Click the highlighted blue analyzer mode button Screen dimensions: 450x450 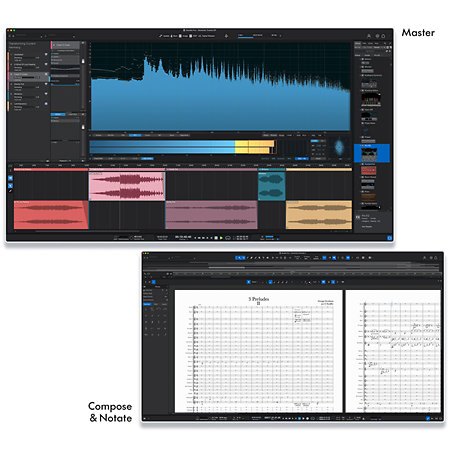[x=135, y=135]
